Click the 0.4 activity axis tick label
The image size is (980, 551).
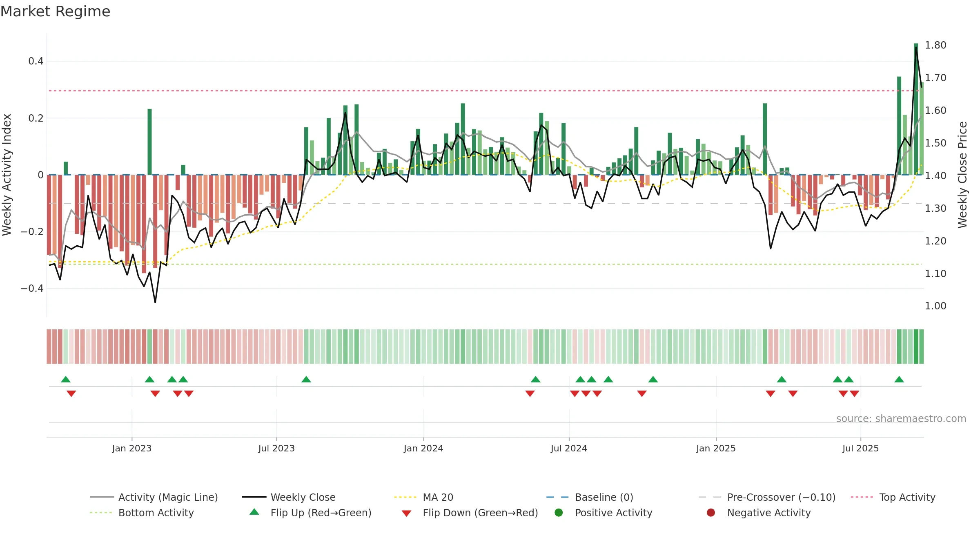coord(36,61)
